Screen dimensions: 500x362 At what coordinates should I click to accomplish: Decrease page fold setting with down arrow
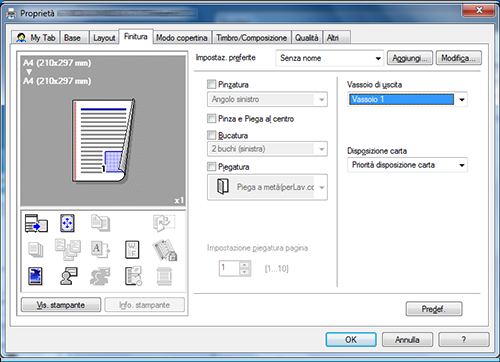[x=245, y=272]
